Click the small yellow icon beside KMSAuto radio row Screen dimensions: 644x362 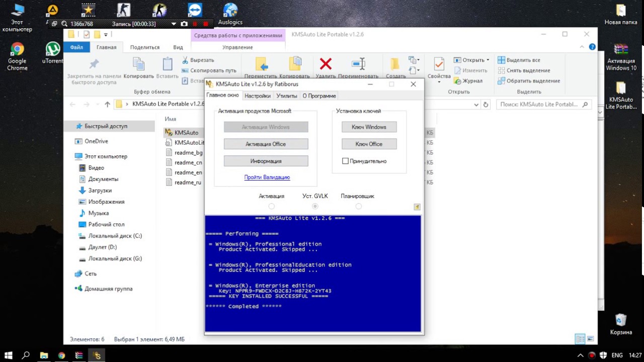pyautogui.click(x=417, y=207)
